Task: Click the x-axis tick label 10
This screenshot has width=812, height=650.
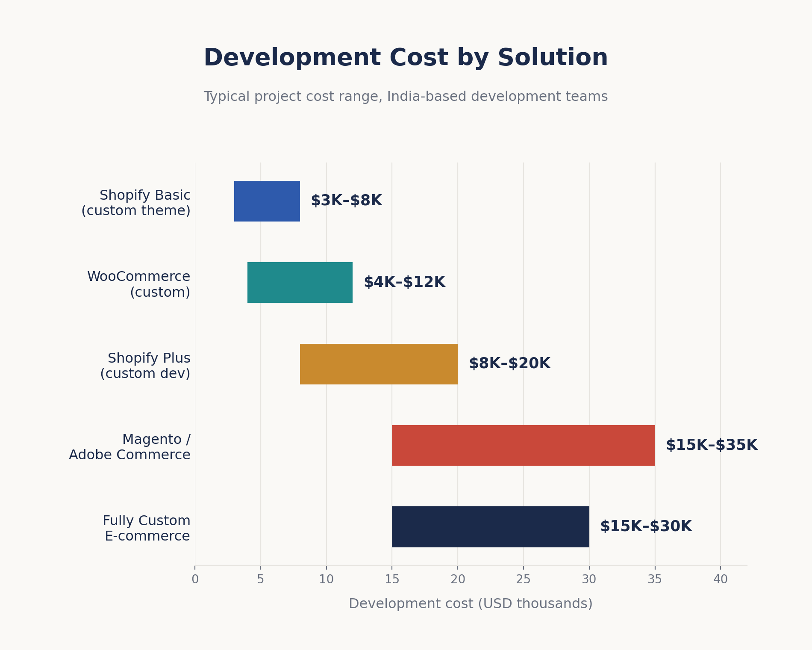Action: click(326, 579)
